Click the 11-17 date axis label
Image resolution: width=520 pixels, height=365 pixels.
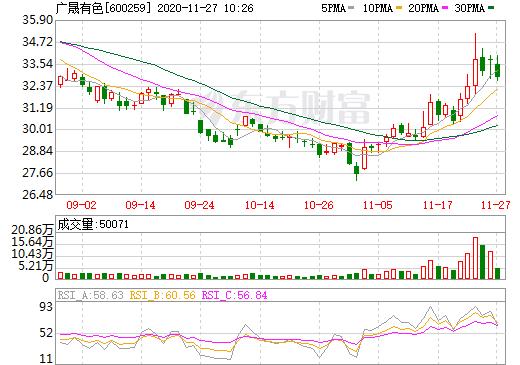click(437, 205)
